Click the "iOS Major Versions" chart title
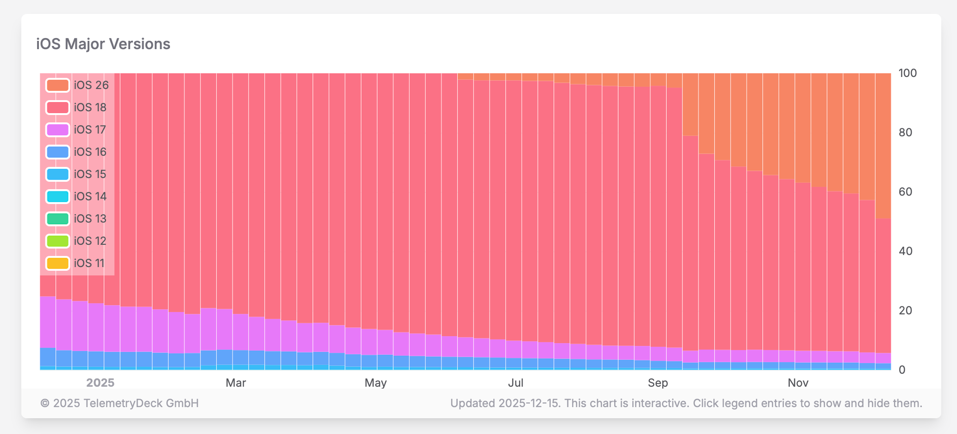Screen dimensions: 957x434 (x=103, y=44)
